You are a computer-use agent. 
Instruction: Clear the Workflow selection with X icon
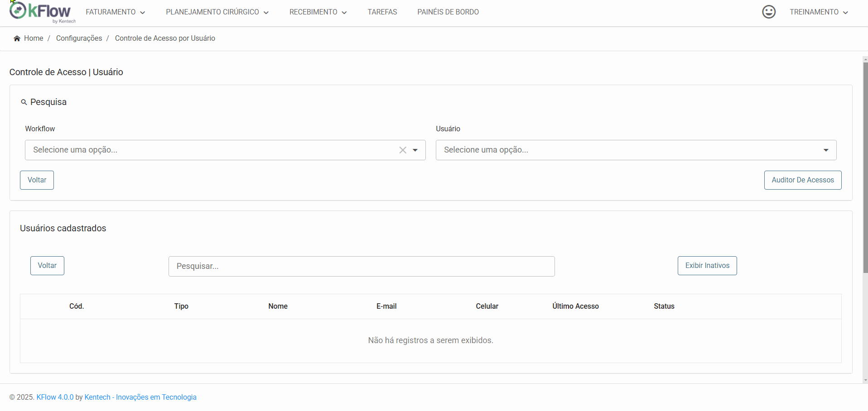pyautogui.click(x=403, y=150)
